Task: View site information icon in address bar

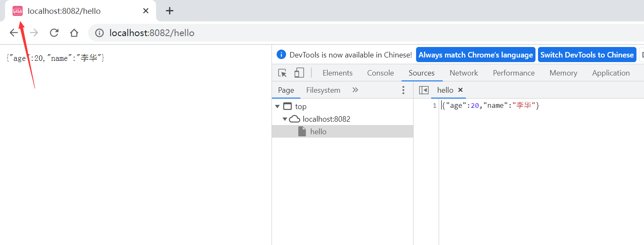Action: (99, 33)
